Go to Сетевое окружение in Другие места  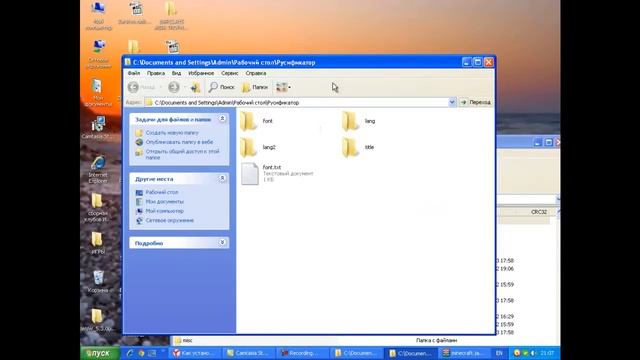coord(169,220)
